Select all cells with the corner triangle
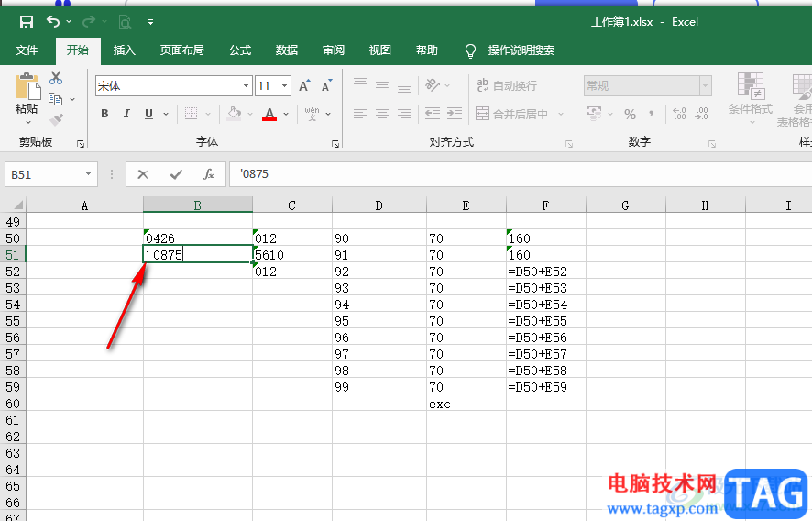Viewport: 812px width, 521px height. (x=17, y=205)
